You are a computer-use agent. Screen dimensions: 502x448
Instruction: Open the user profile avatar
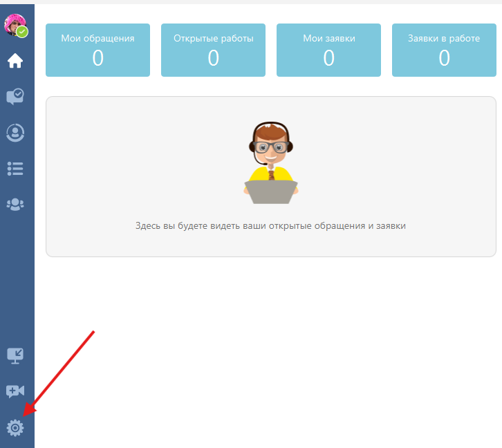14,24
